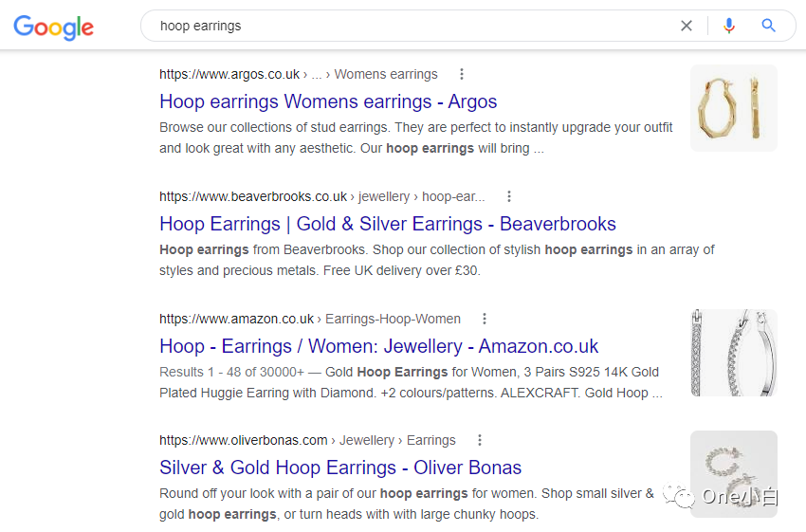The width and height of the screenshot is (806, 532).
Task: Open the Argos result options menu
Action: click(x=462, y=74)
